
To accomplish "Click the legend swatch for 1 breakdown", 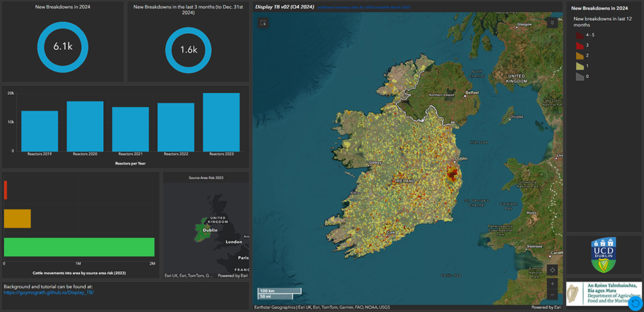I will click(580, 66).
